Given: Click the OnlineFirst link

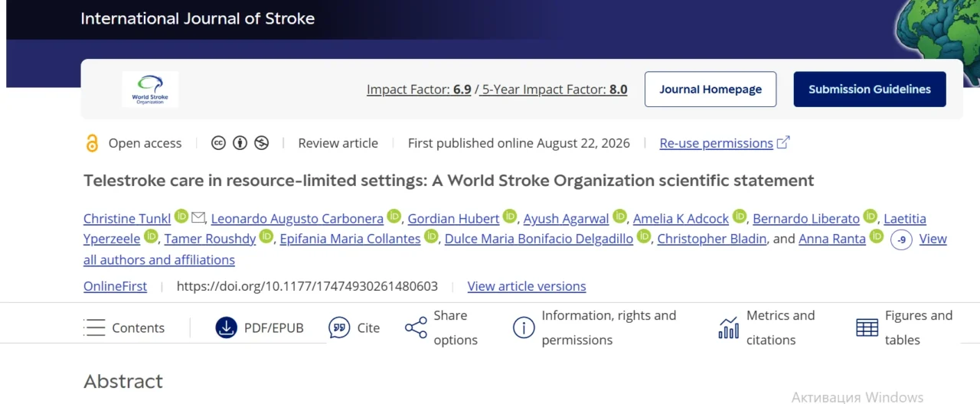Looking at the screenshot, I should (115, 286).
